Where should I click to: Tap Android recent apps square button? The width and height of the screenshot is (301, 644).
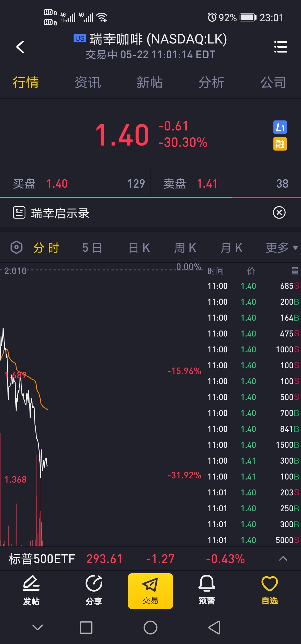86,628
